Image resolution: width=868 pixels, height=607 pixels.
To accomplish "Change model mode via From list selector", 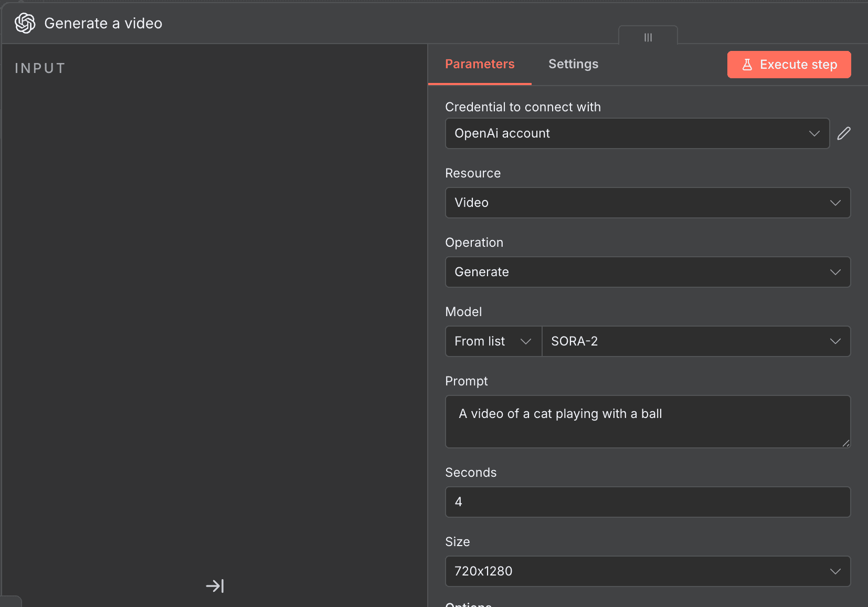I will [493, 341].
